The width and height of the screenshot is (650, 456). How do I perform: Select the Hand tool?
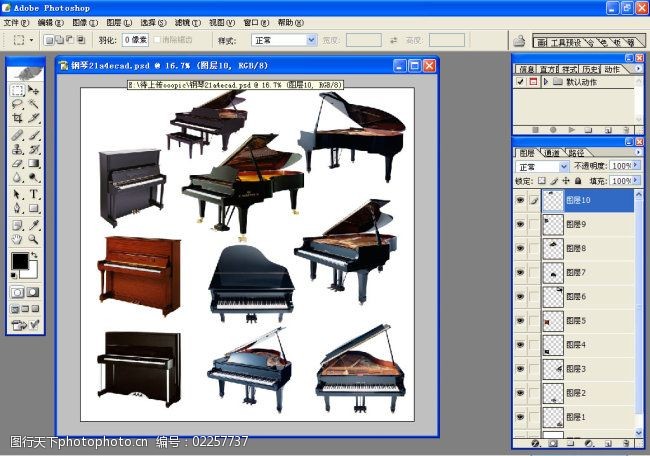tap(17, 240)
